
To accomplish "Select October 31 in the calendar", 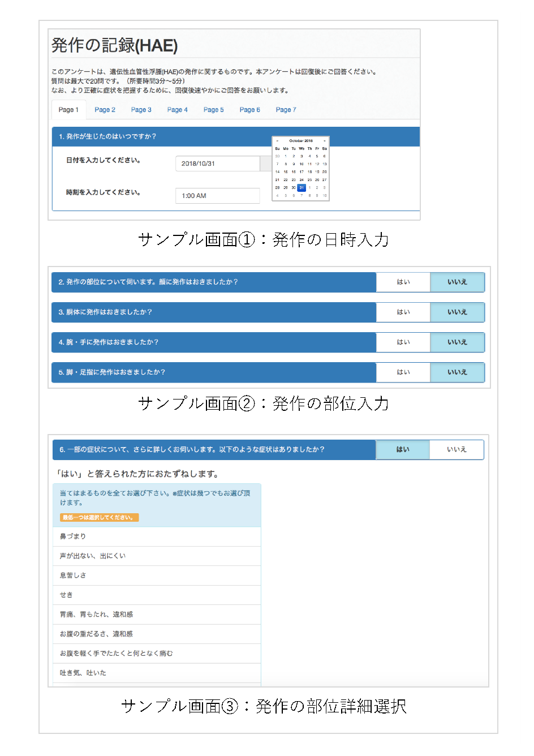I will tap(302, 187).
